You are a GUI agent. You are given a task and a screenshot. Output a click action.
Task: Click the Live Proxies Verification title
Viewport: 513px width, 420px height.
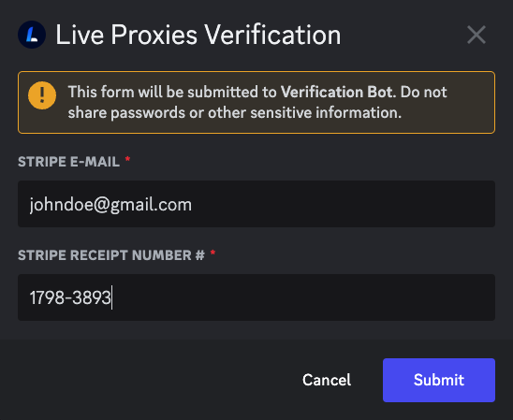pos(198,35)
